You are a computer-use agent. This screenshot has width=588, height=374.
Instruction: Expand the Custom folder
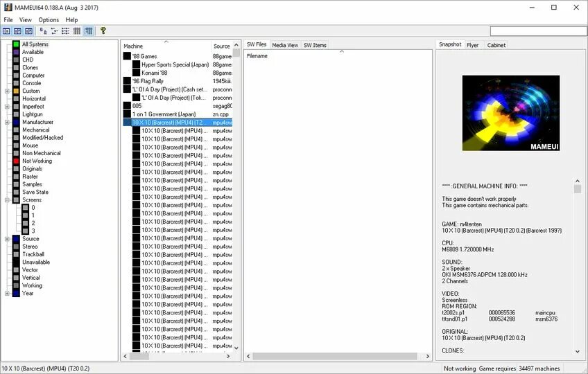point(7,91)
